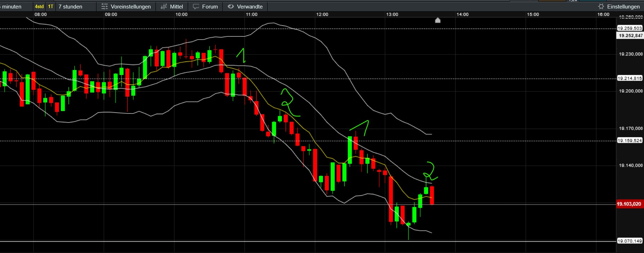Open the Voreinstellungen presets menu
The height and width of the screenshot is (253, 644).
pyautogui.click(x=126, y=6)
